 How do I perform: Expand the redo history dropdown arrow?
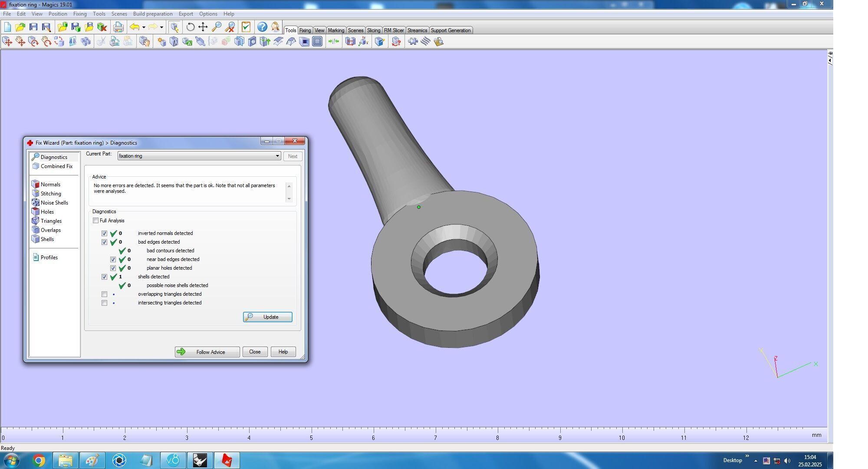pos(161,27)
